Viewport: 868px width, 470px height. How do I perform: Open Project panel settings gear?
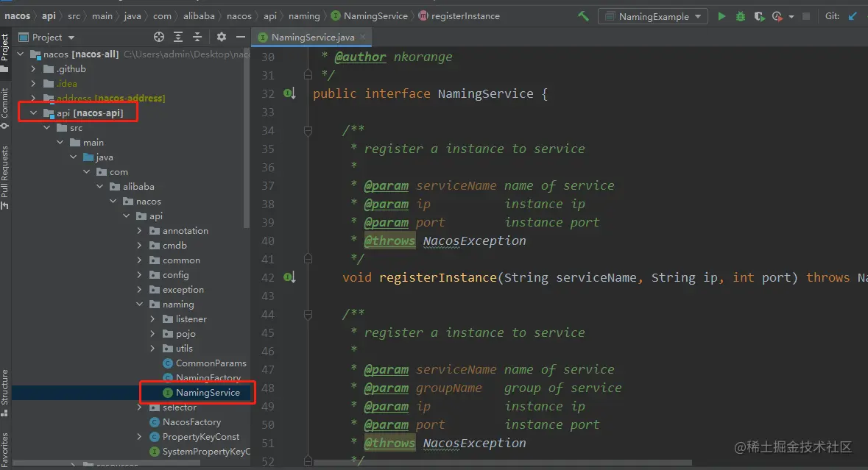tap(222, 37)
